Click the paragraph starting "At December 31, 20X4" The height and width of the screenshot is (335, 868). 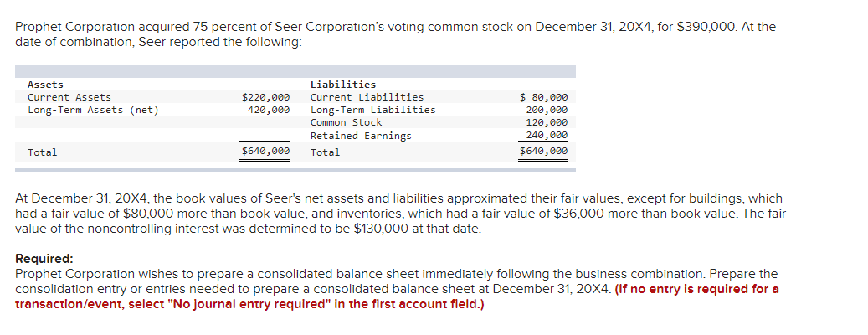(400, 214)
